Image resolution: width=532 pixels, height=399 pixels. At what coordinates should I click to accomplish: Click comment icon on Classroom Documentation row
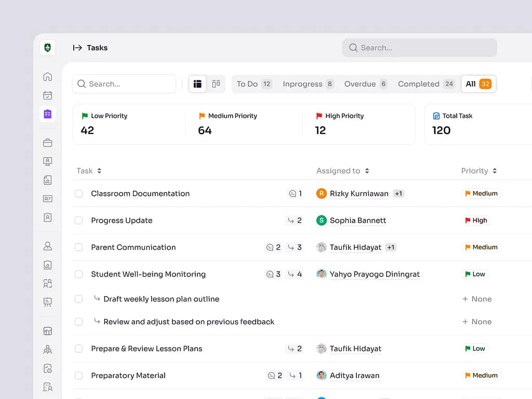point(292,193)
